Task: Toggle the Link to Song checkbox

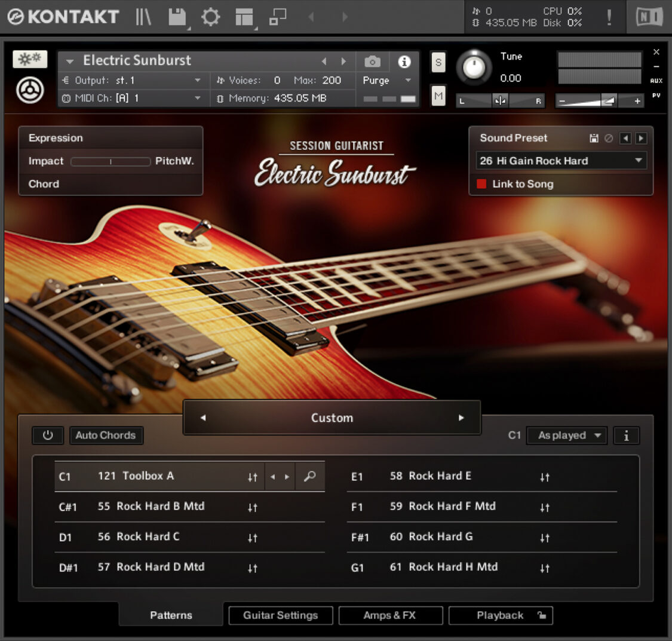Action: click(481, 184)
